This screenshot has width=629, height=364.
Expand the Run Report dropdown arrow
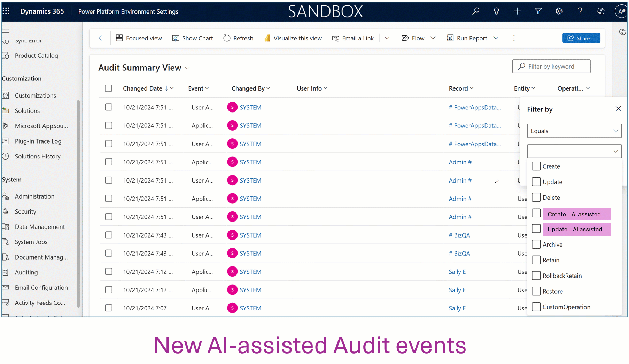click(x=496, y=38)
